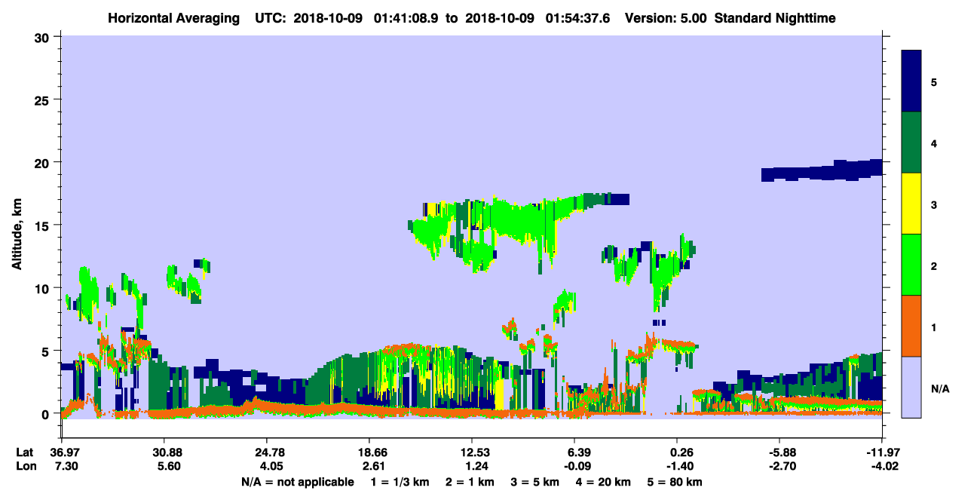Click the bright green legend swatch labeled 2
The height and width of the screenshot is (503, 980).
click(x=911, y=265)
